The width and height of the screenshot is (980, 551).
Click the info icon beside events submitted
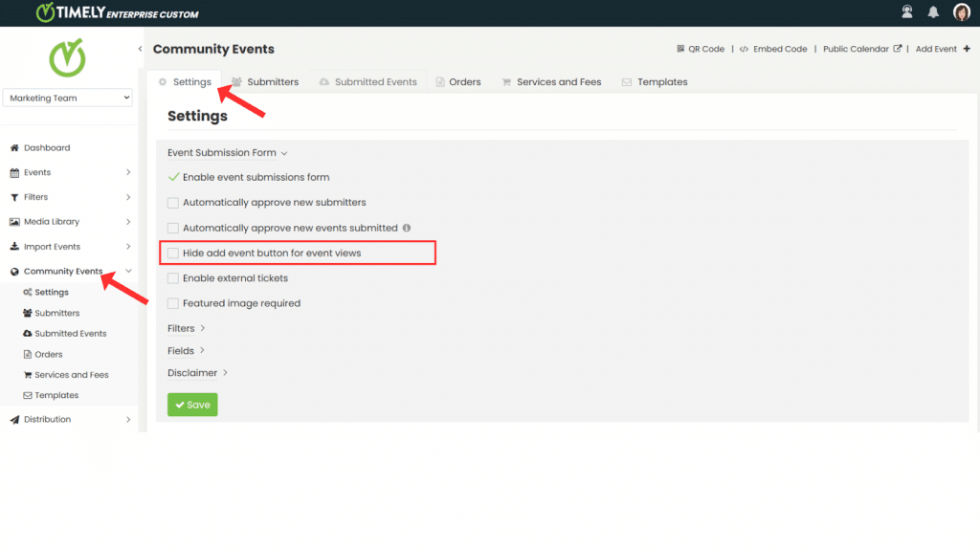(407, 229)
